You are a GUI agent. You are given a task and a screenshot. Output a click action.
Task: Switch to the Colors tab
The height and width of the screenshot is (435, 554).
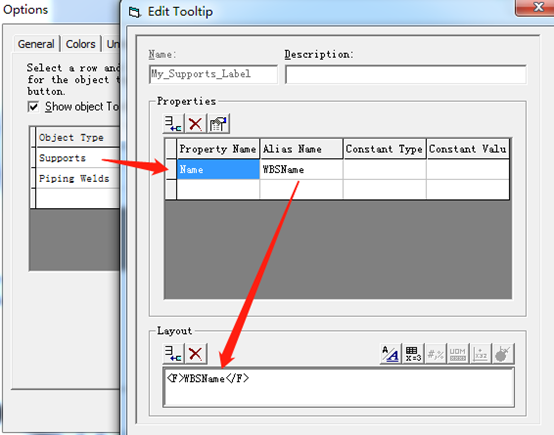click(81, 44)
